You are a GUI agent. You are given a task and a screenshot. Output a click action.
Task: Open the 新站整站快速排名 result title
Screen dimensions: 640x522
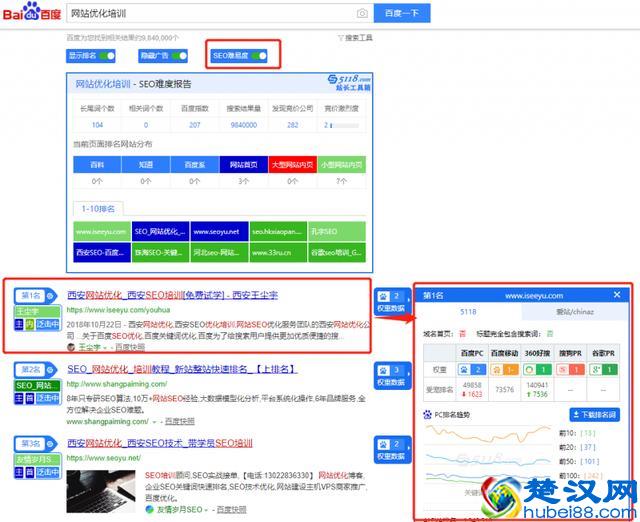coord(182,369)
